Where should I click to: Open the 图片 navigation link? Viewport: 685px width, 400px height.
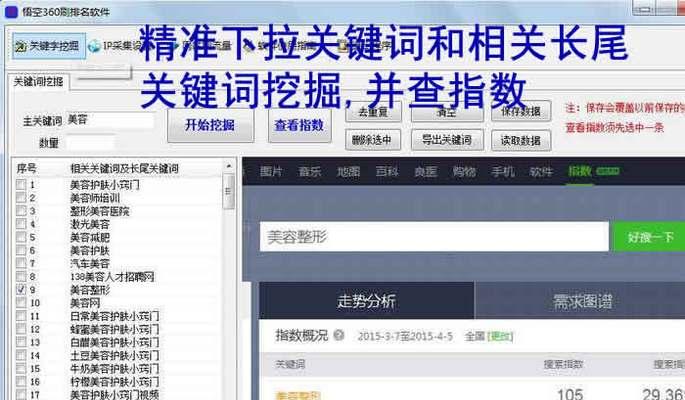click(x=271, y=172)
